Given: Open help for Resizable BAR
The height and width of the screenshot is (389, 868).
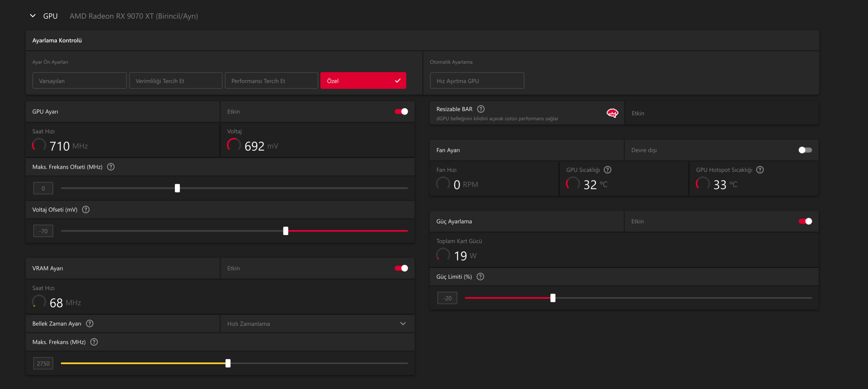Looking at the screenshot, I should (x=481, y=109).
